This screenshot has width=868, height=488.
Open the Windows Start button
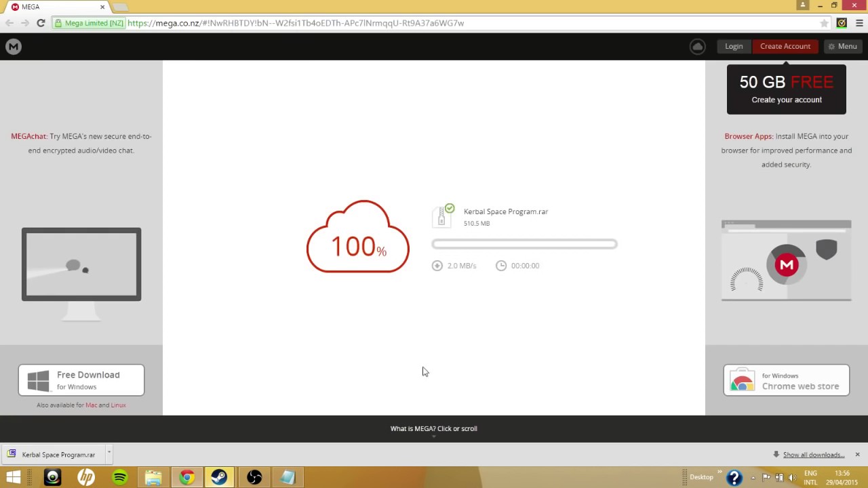tap(14, 477)
